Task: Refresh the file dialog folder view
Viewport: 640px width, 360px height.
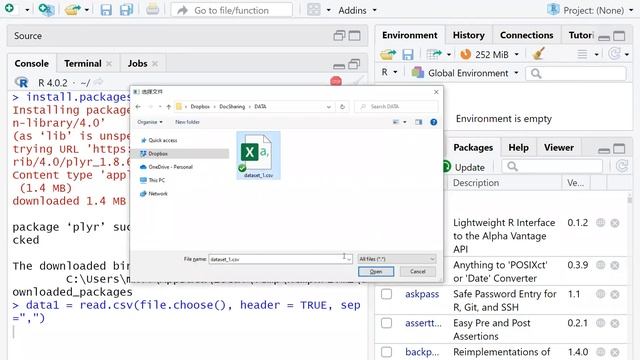Action: click(342, 107)
